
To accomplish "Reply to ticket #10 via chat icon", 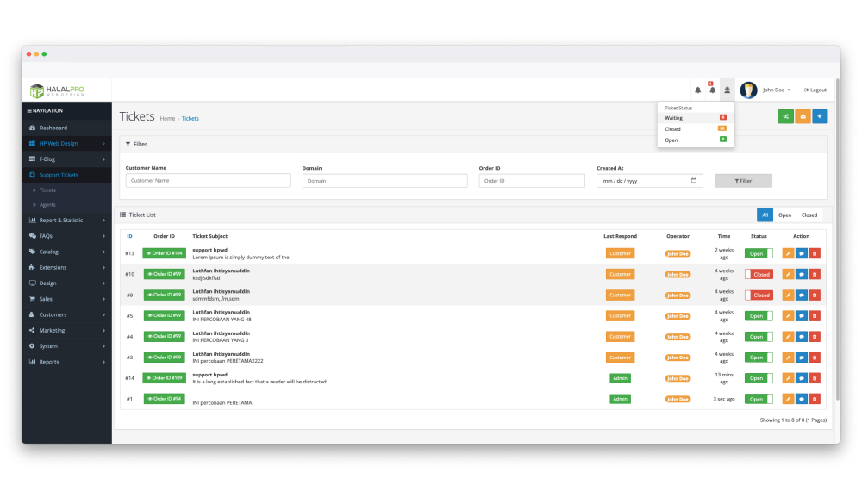I will click(x=802, y=274).
